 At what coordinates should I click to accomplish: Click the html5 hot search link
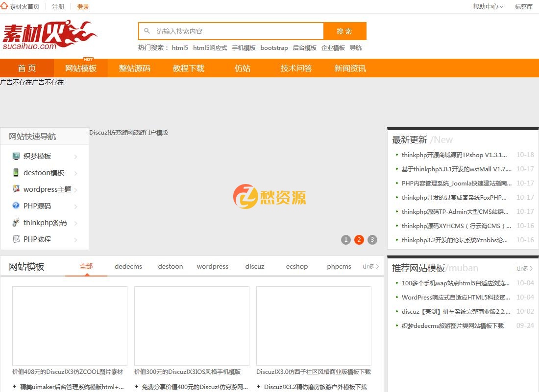180,47
